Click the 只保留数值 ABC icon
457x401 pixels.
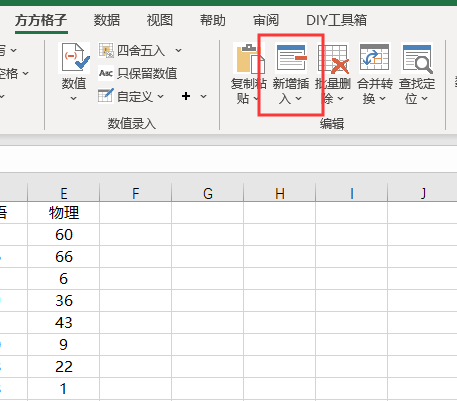coord(106,73)
